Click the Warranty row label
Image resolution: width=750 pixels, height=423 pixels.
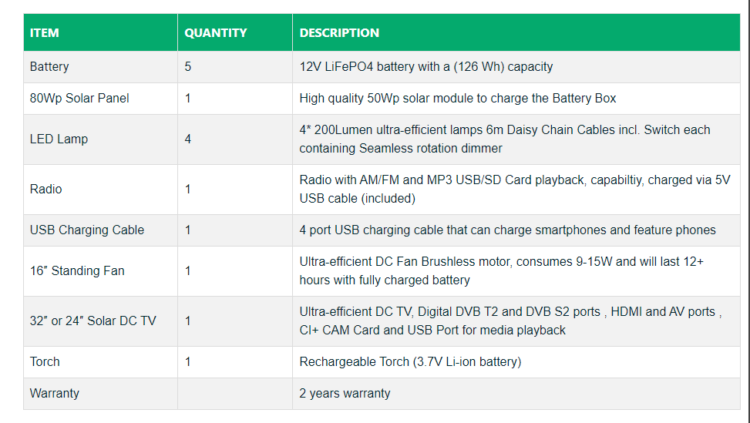click(x=55, y=393)
